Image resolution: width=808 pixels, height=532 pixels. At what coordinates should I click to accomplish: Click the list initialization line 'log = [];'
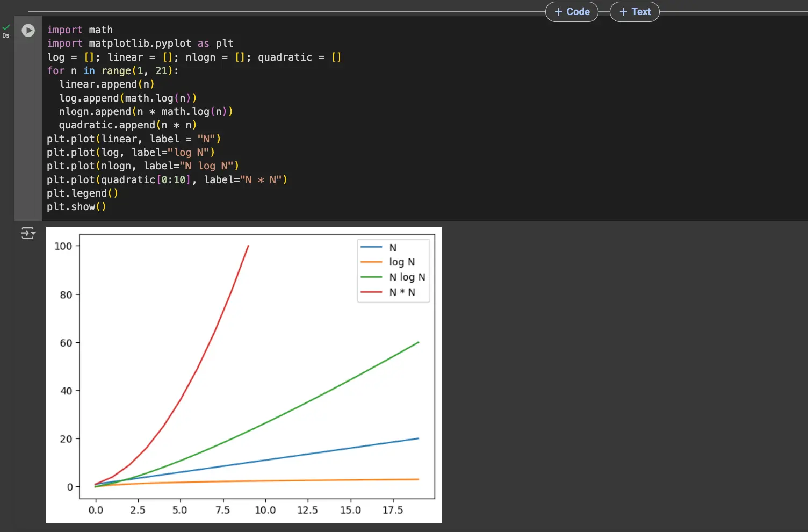(x=194, y=57)
